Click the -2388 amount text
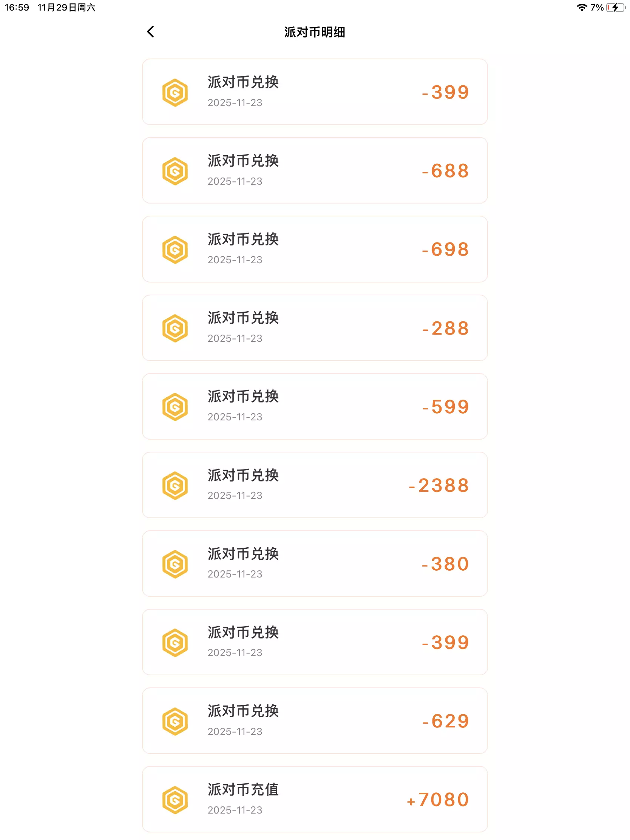 (439, 486)
